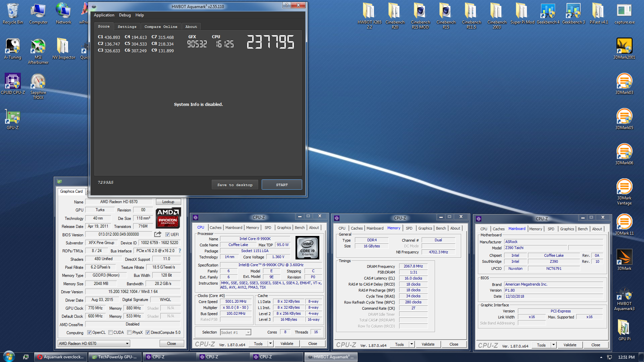Open HWBOT X265 2.2 folder
The height and width of the screenshot is (362, 644).
point(369,16)
